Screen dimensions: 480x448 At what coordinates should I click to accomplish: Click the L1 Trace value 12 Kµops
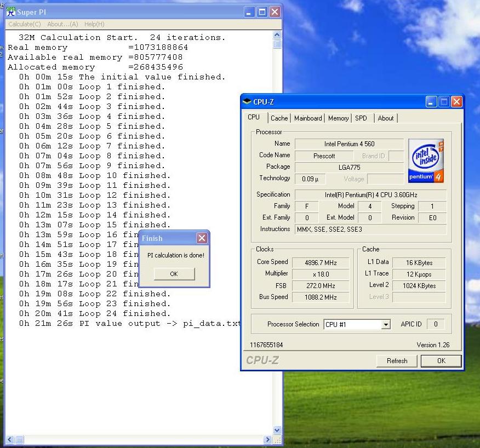419,274
